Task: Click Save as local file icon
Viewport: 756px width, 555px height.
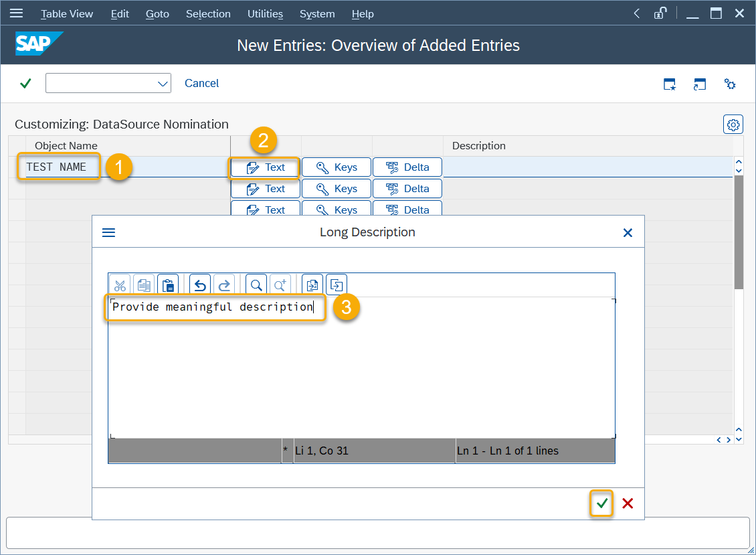Action: (x=336, y=285)
